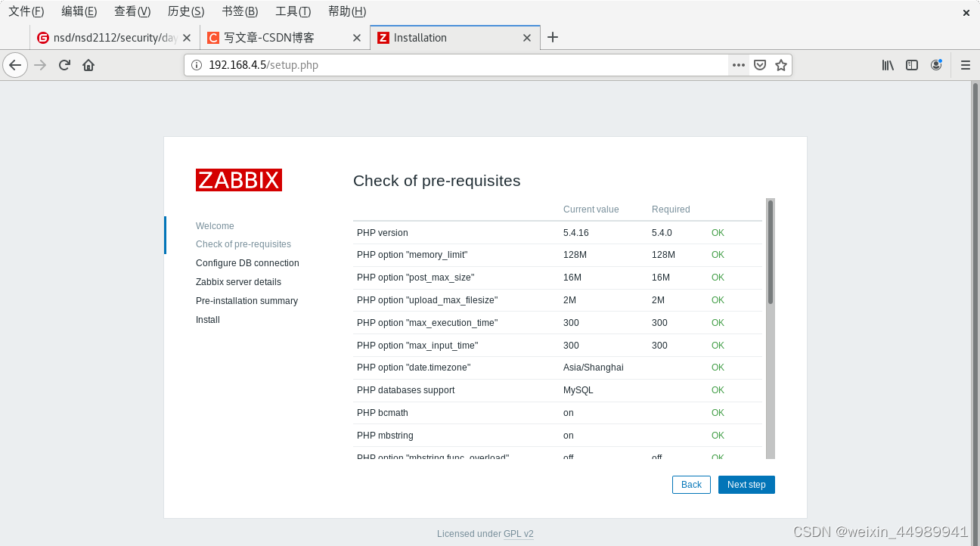Screen dimensions: 980x546
Task: Click the browser page vertical scrollbar
Action: pyautogui.click(x=975, y=313)
